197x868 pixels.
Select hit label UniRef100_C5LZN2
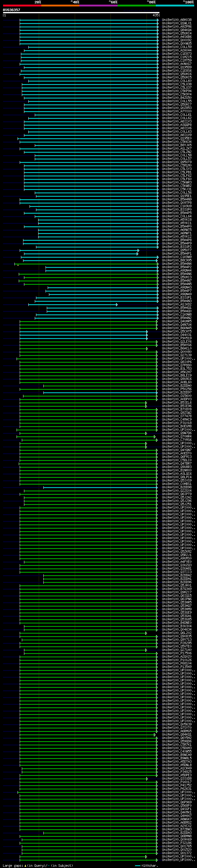point(176,152)
